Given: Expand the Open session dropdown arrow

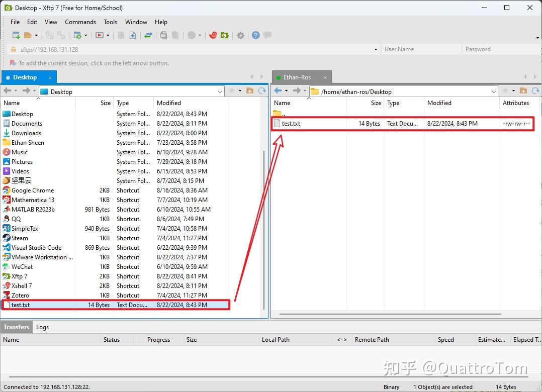Looking at the screenshot, I should click(x=36, y=35).
